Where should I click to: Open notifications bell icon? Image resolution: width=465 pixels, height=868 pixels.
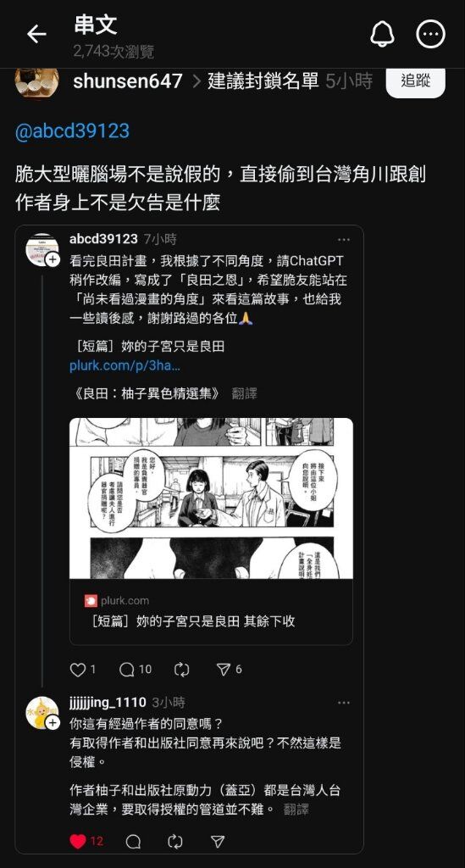pos(382,34)
